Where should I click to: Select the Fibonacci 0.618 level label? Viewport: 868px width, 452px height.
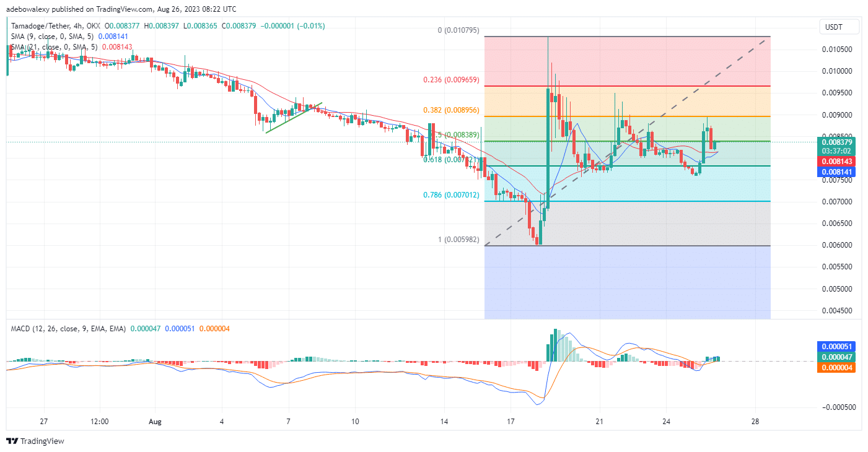point(452,159)
